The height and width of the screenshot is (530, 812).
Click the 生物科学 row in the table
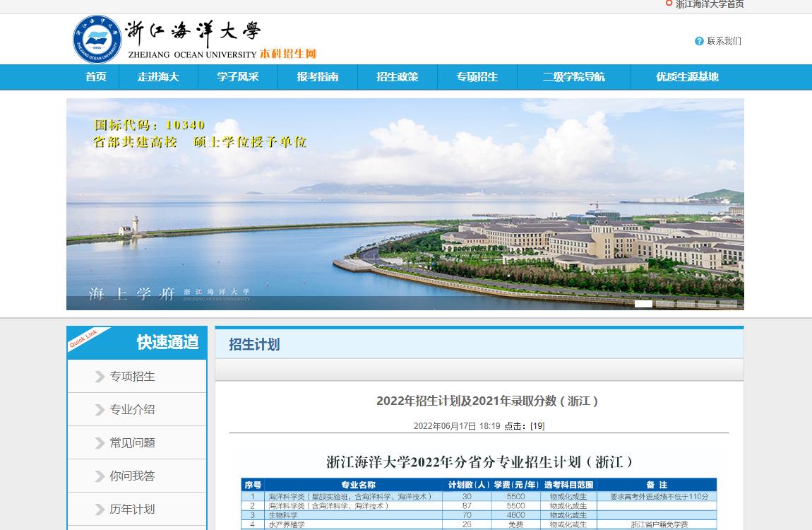pos(479,515)
